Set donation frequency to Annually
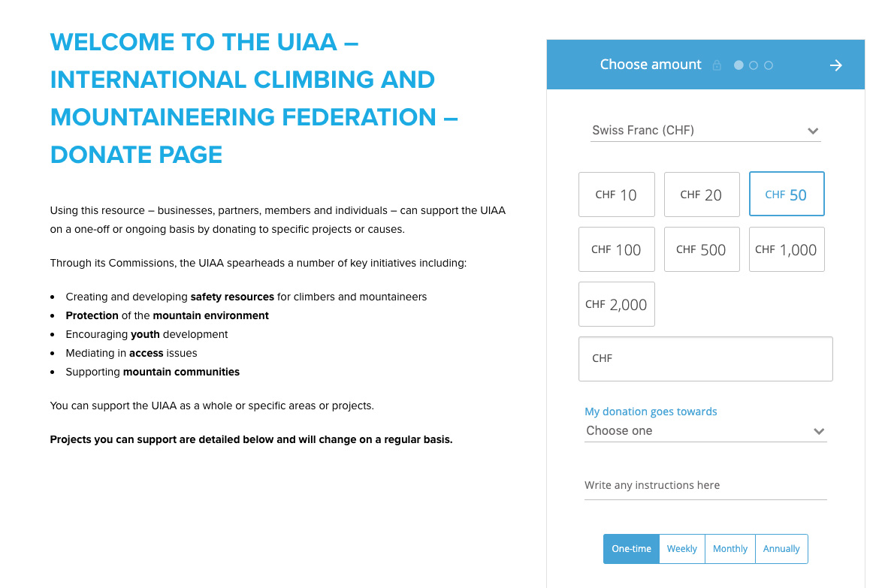This screenshot has width=882, height=588. coord(781,549)
